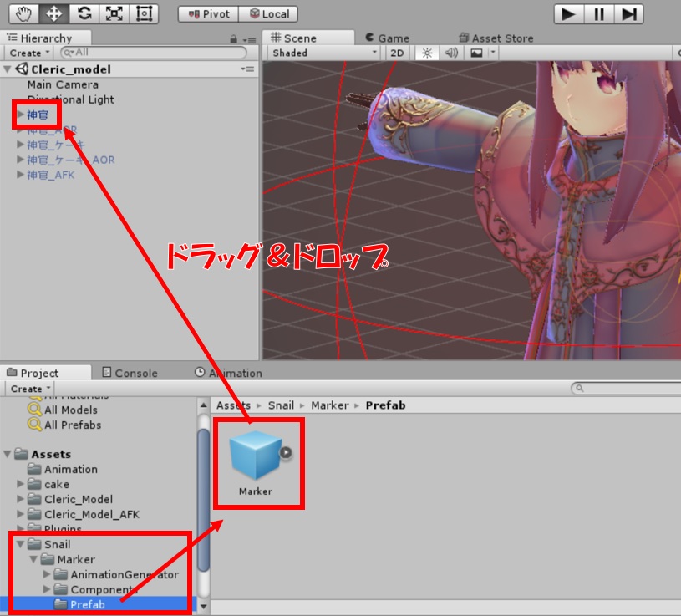Toggle 2D view mode in Scene
Viewport: 681px width, 616px height.
398,53
